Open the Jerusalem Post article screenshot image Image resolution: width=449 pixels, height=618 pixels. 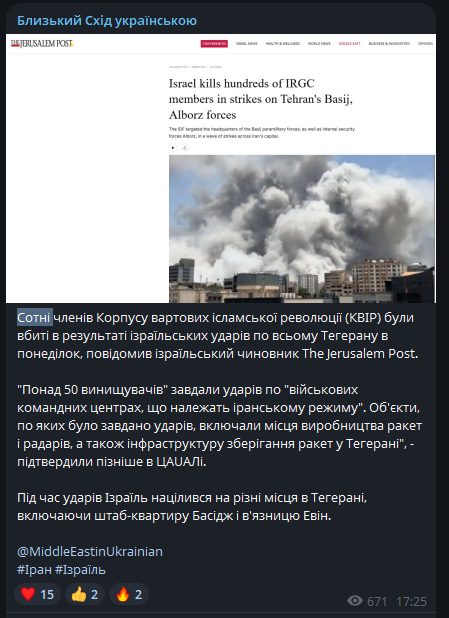point(221,168)
